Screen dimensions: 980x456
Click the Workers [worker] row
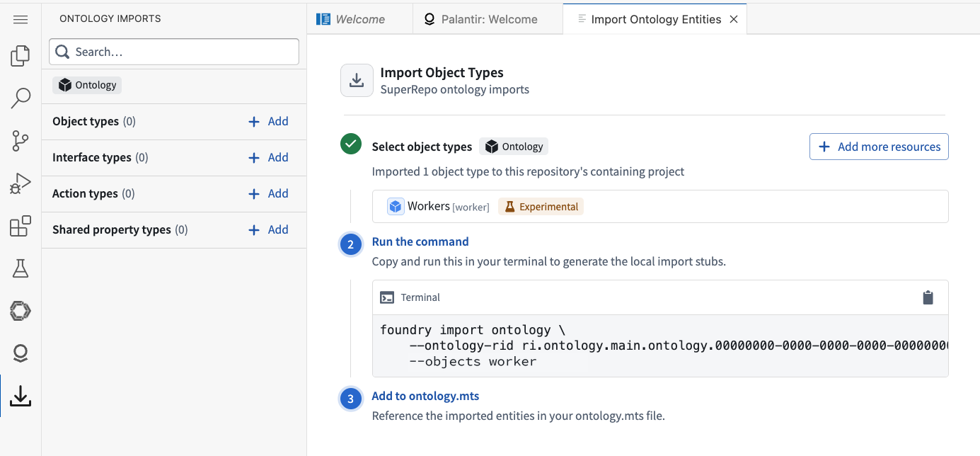click(660, 207)
